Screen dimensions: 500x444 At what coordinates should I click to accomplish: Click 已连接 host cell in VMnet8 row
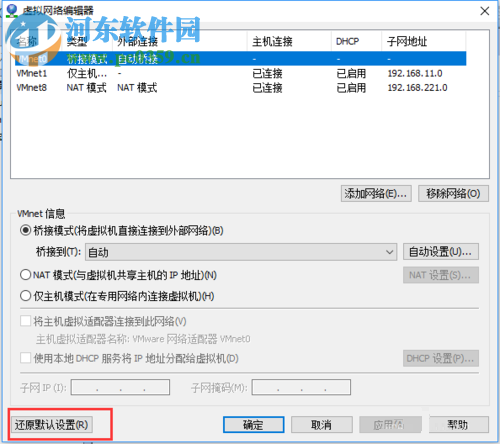pos(267,88)
